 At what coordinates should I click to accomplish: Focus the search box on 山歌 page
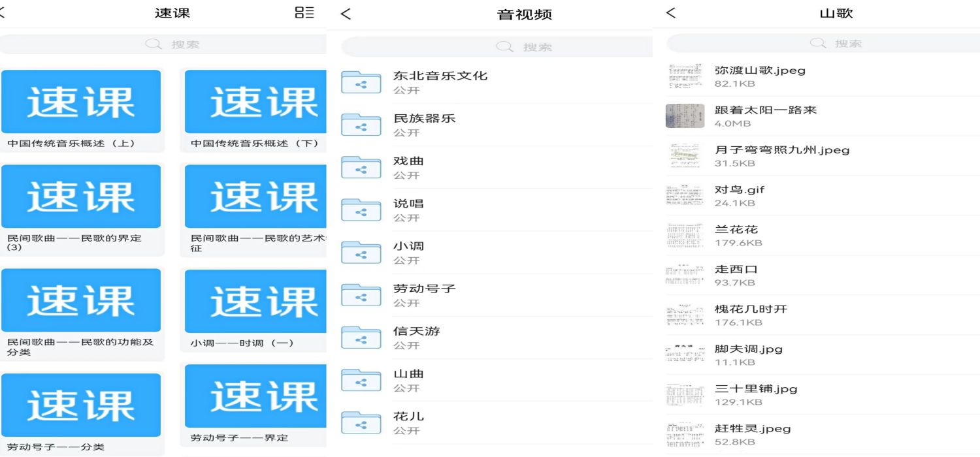coord(823,44)
